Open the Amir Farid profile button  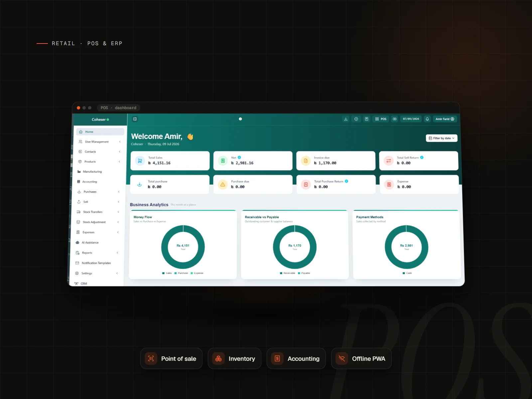click(445, 119)
